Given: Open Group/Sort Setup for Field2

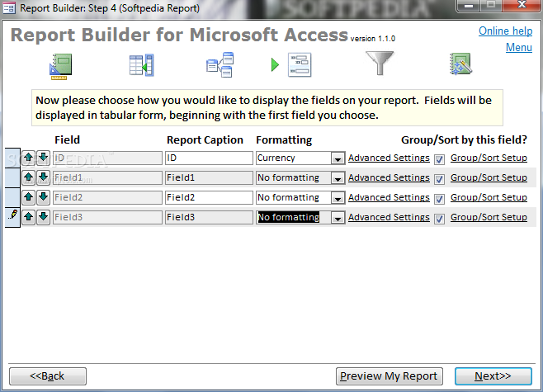Looking at the screenshot, I should 489,197.
